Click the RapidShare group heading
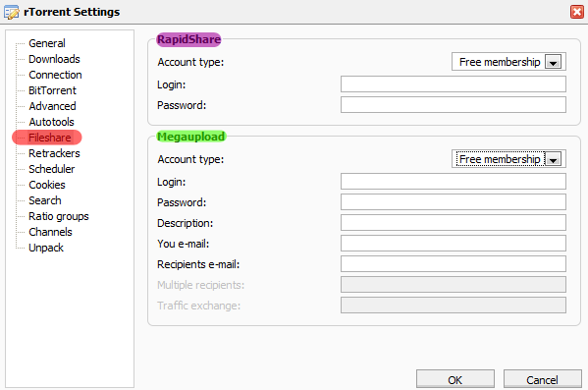588x390 pixels. click(188, 39)
